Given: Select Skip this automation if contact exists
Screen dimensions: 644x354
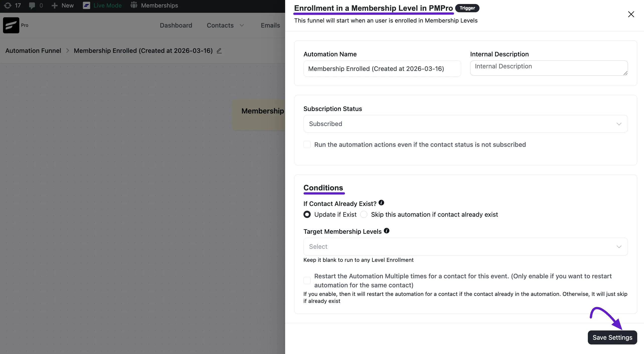Looking at the screenshot, I should [364, 214].
